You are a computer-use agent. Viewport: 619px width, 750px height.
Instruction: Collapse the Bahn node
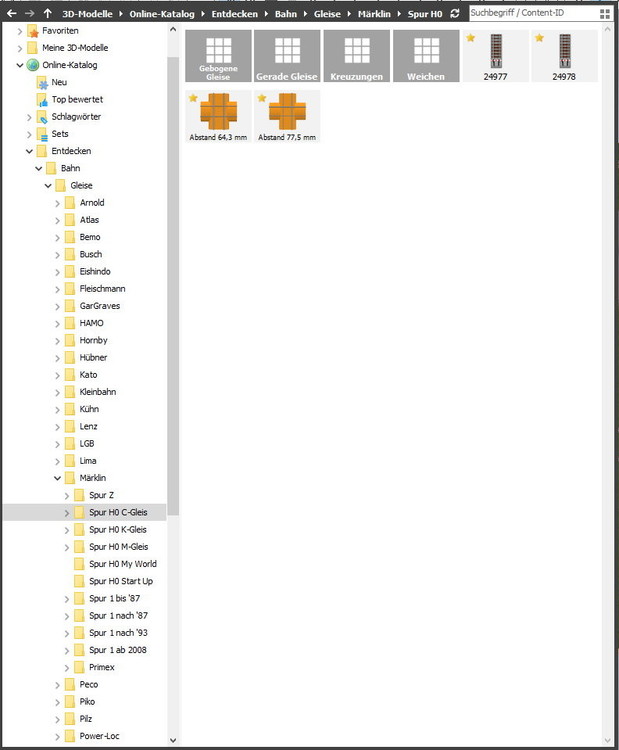pos(39,168)
